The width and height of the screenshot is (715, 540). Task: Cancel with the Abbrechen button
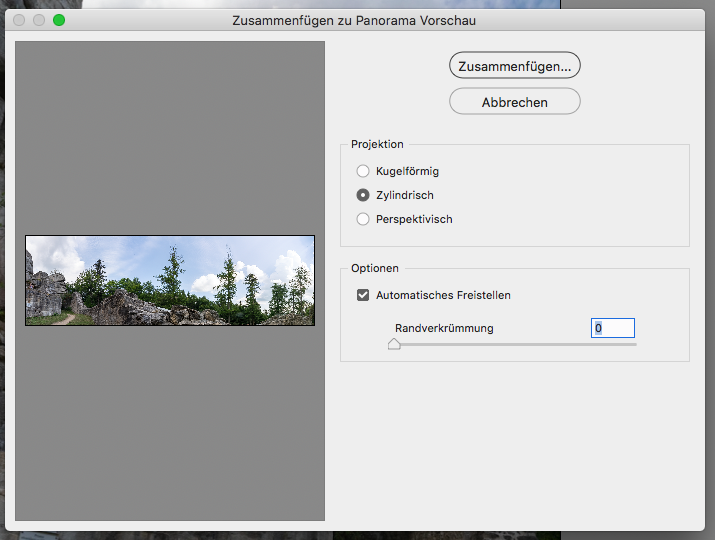point(514,101)
